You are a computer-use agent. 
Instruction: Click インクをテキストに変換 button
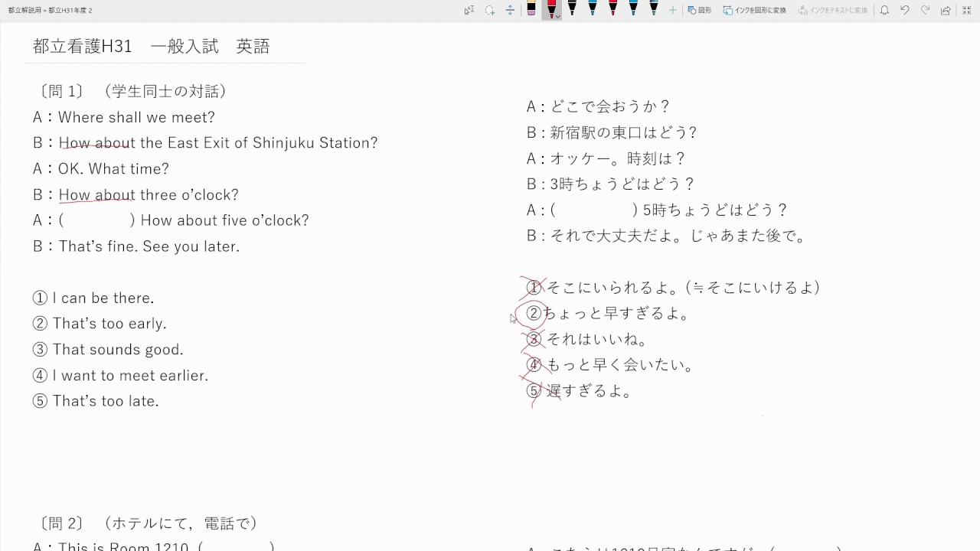[833, 10]
